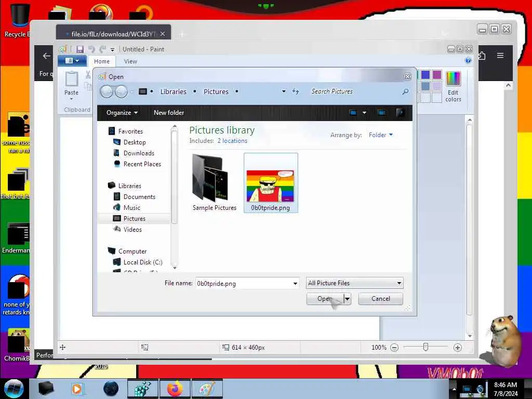Open Downloads in the Favorites list
The height and width of the screenshot is (399, 532).
(x=139, y=153)
